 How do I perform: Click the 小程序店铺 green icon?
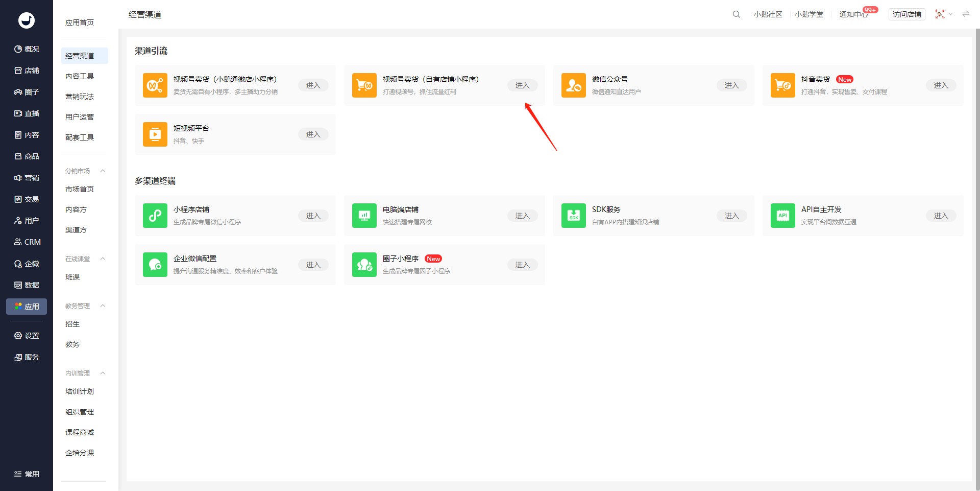(155, 216)
